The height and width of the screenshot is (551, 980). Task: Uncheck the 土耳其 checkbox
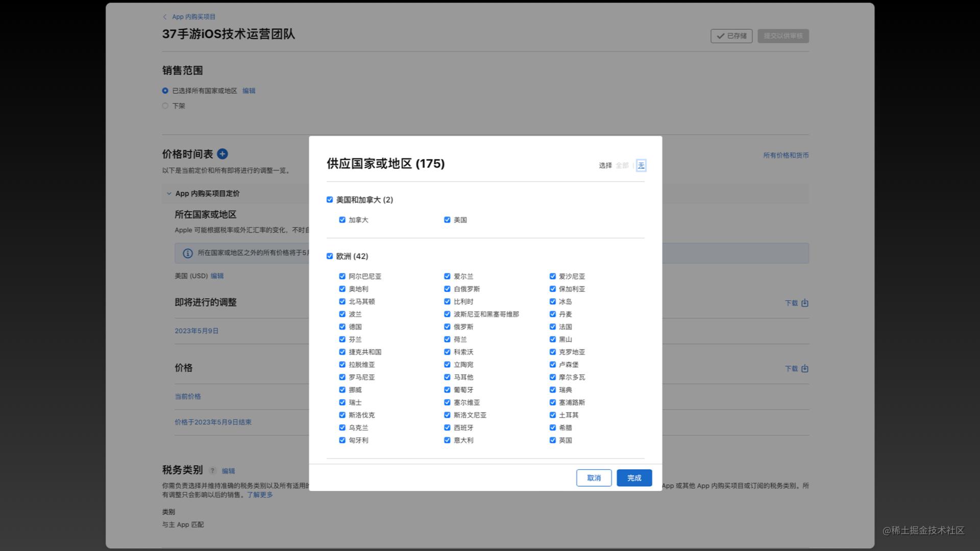[x=552, y=415]
